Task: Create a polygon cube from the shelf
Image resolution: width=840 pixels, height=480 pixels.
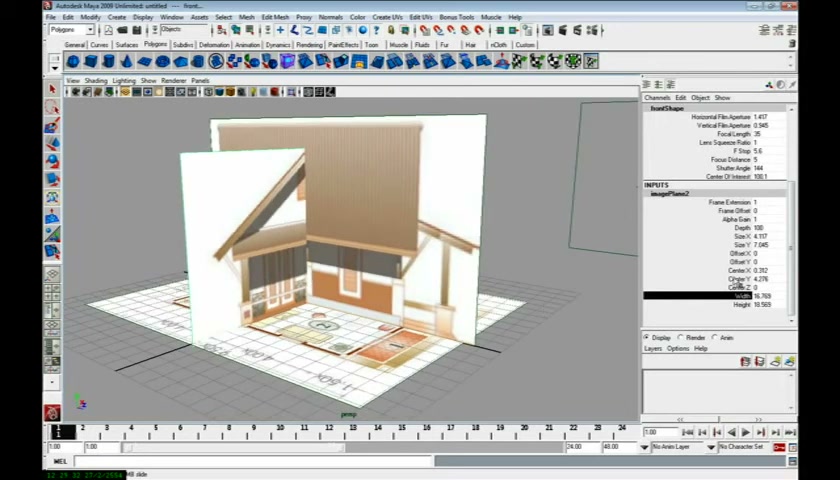Action: 91,62
